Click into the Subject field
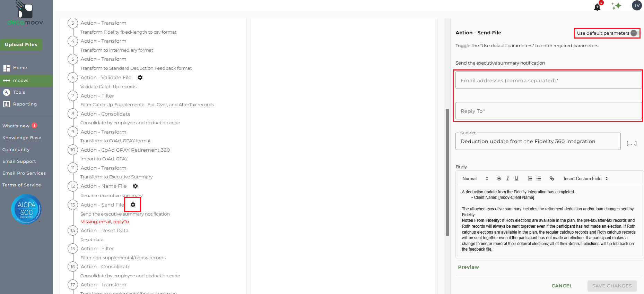644x294 pixels. (538, 141)
